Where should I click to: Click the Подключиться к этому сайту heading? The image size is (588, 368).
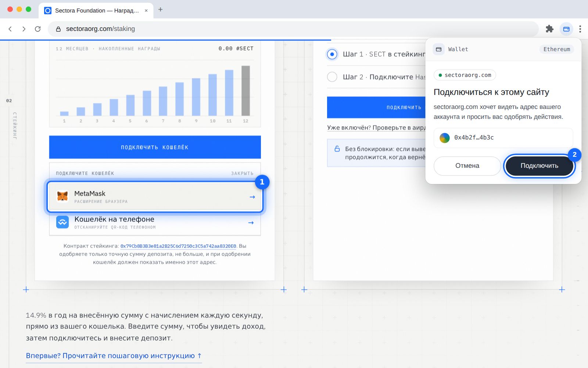point(491,92)
